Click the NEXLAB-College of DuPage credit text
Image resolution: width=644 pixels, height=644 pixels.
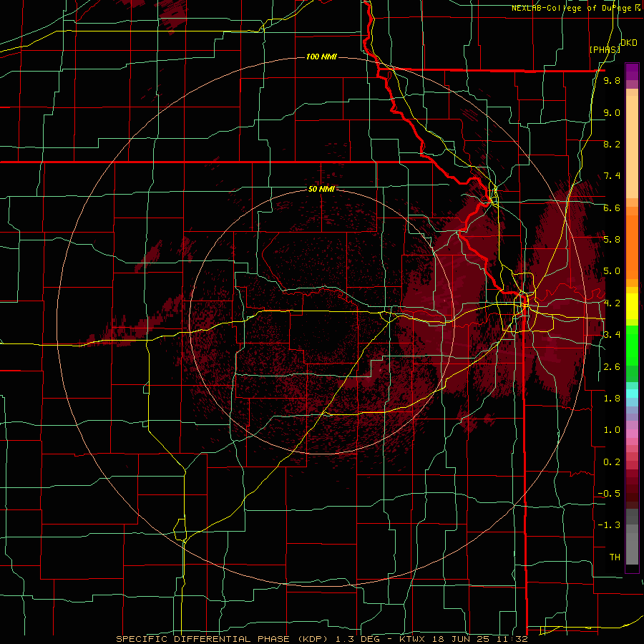click(x=576, y=8)
